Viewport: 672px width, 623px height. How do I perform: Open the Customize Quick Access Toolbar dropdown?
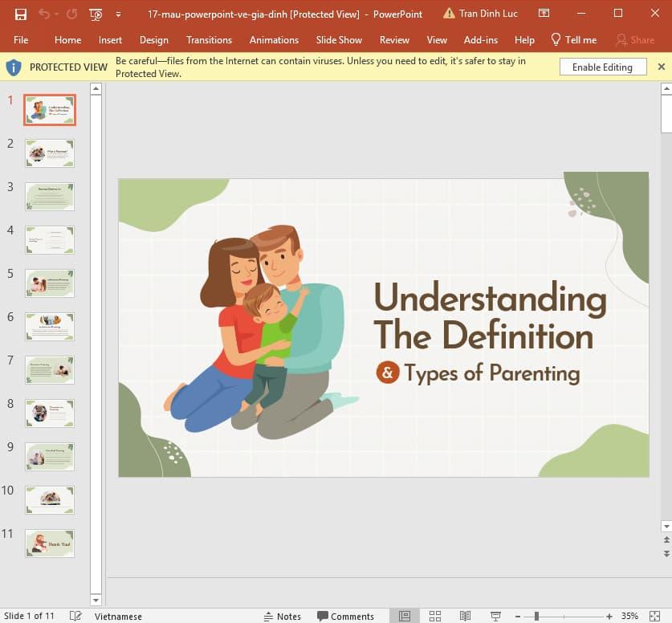118,14
